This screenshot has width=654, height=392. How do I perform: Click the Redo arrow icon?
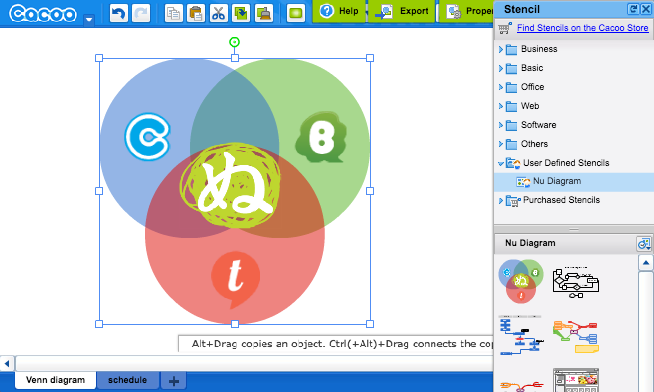pos(141,13)
